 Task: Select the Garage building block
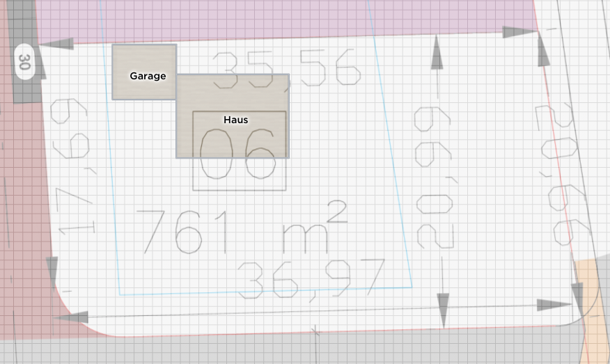[144, 72]
